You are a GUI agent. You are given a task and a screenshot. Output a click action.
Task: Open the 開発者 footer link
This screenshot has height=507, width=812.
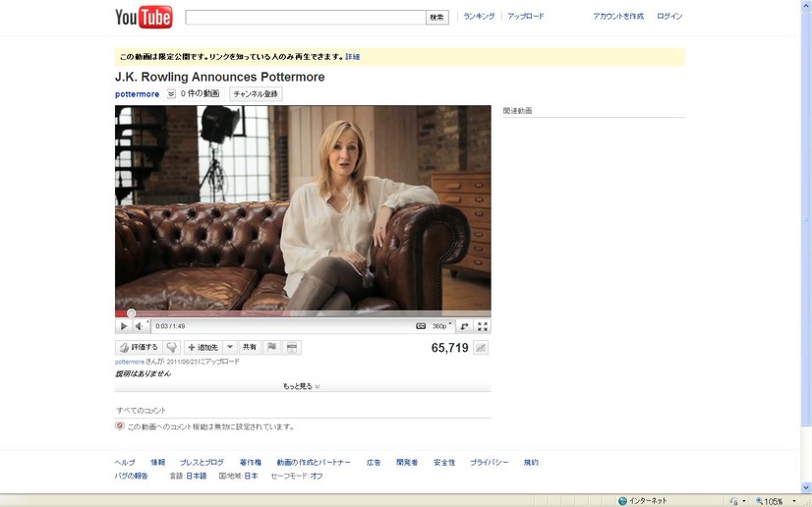pos(407,462)
